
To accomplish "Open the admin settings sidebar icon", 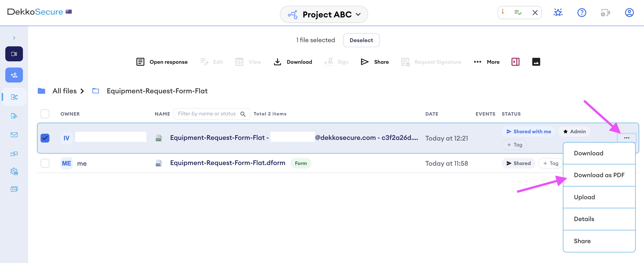I will coord(14,171).
